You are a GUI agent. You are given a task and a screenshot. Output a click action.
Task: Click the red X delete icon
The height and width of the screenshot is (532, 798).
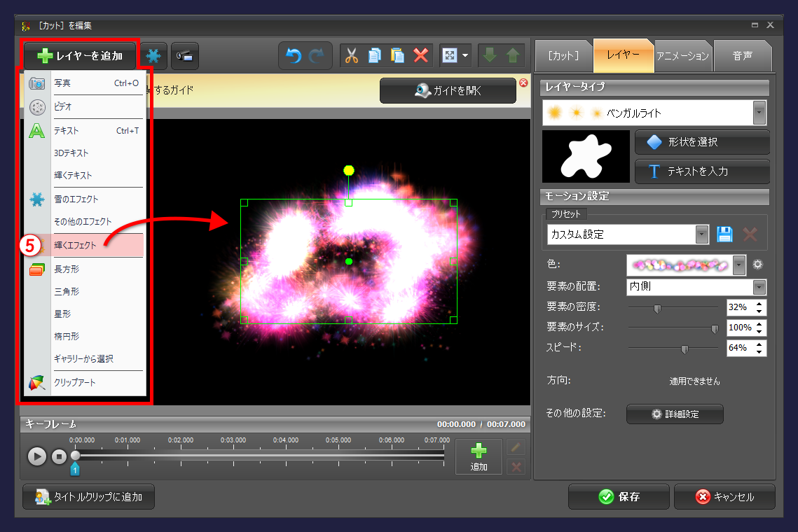point(420,56)
